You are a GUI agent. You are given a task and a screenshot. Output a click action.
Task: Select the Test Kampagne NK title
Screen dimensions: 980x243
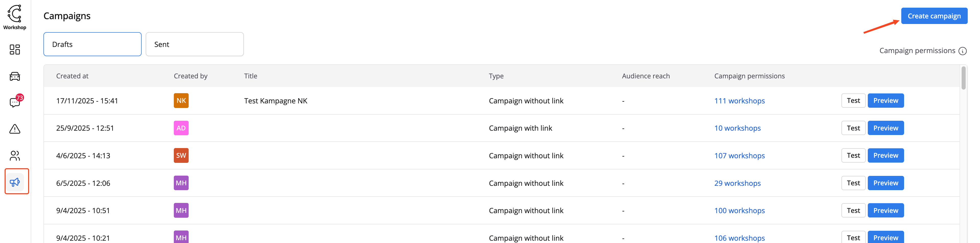tap(276, 101)
